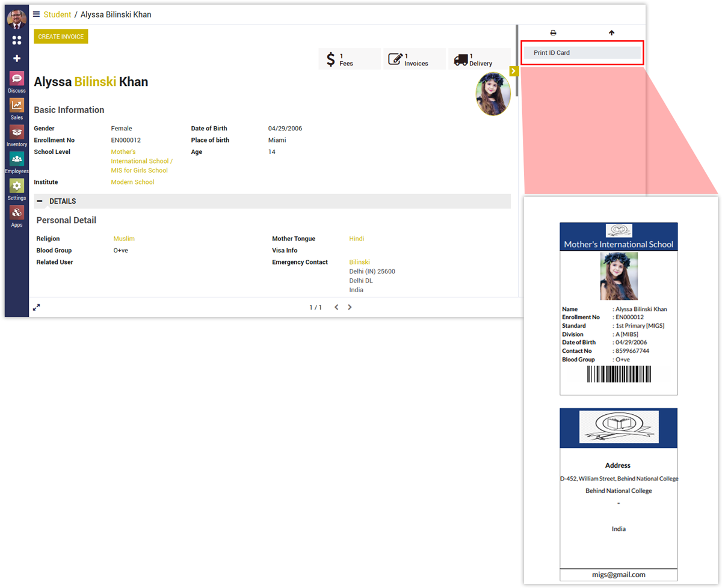The image size is (722, 588).
Task: Click the upward arrow action icon
Action: (612, 33)
